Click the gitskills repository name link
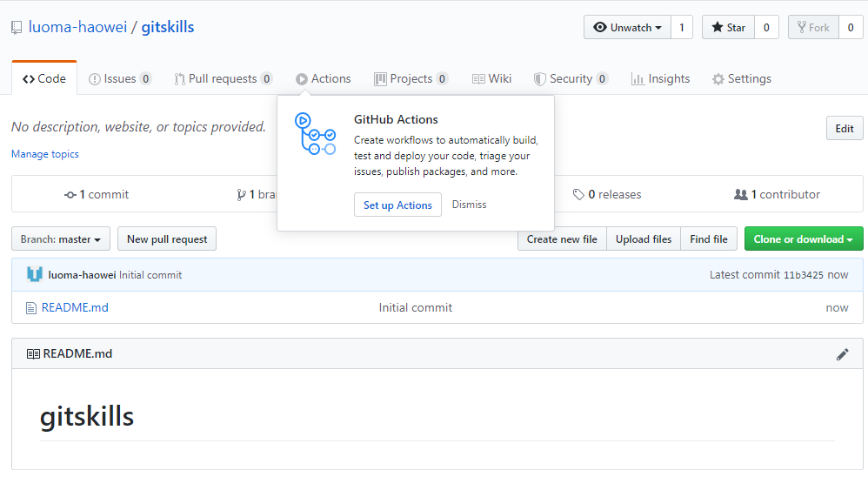This screenshot has height=477, width=868. point(168,27)
